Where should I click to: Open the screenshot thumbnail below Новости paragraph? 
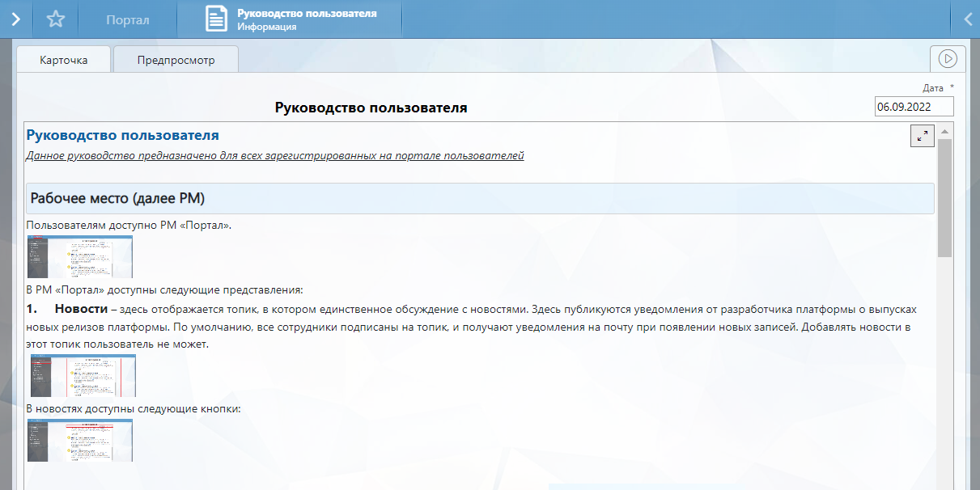click(83, 376)
